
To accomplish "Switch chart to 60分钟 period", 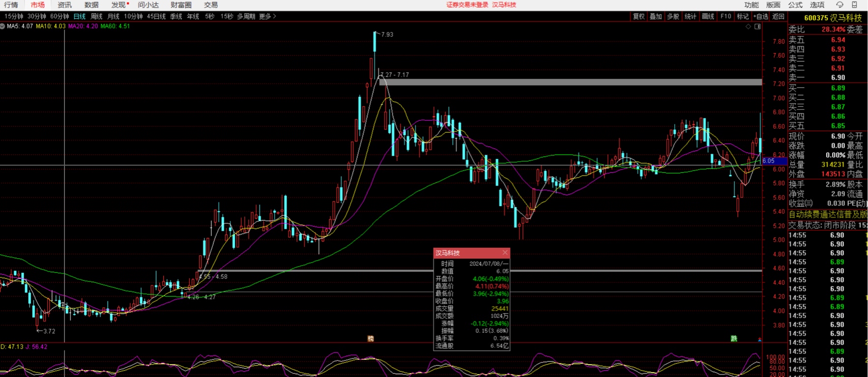I will coord(59,16).
